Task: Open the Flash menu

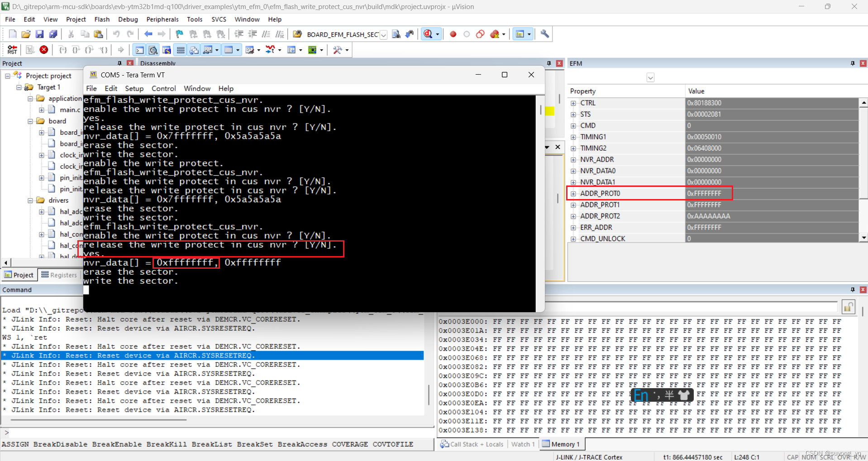Action: [x=102, y=19]
